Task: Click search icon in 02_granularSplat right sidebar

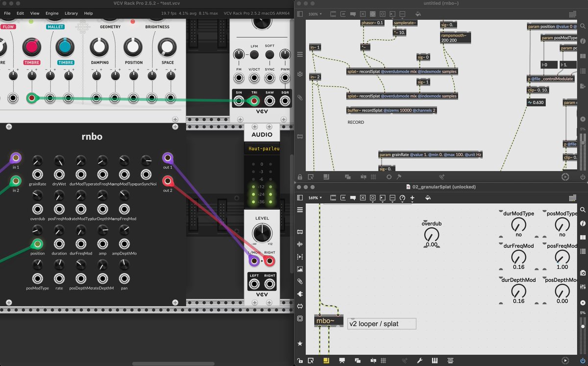Action: (582, 210)
